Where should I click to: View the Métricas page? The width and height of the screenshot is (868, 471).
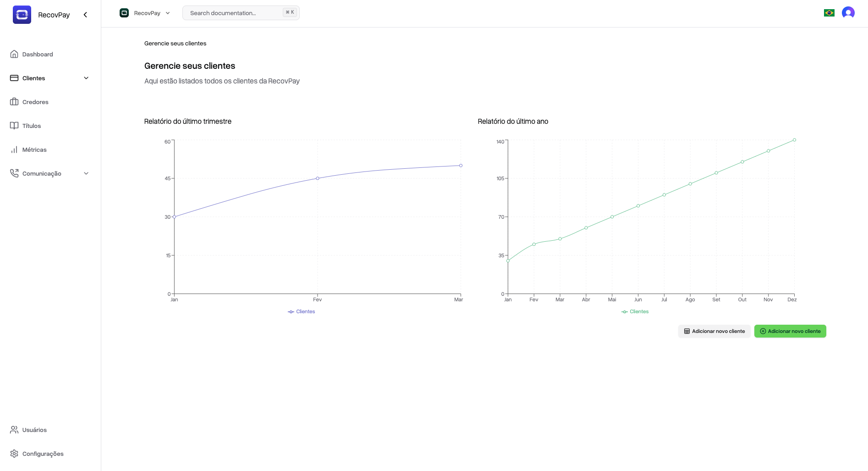pyautogui.click(x=34, y=150)
